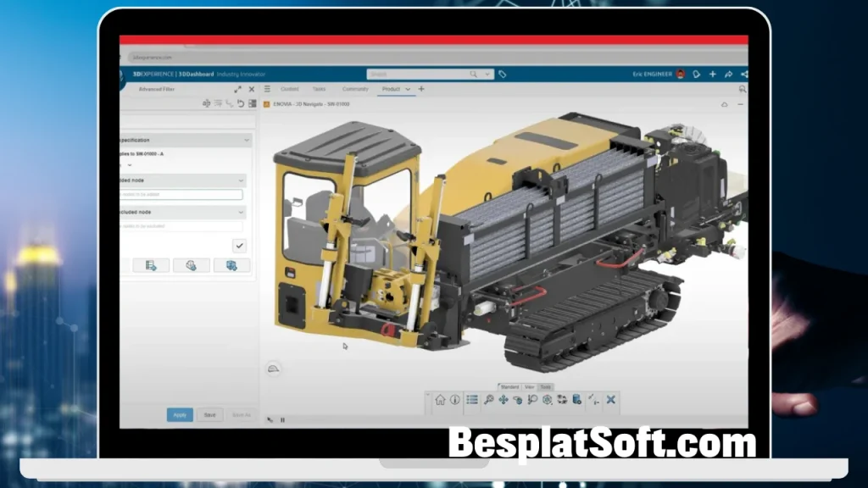Open the Tools tab above the viewer toolbar
Image resolution: width=868 pixels, height=488 pixels.
tap(546, 386)
